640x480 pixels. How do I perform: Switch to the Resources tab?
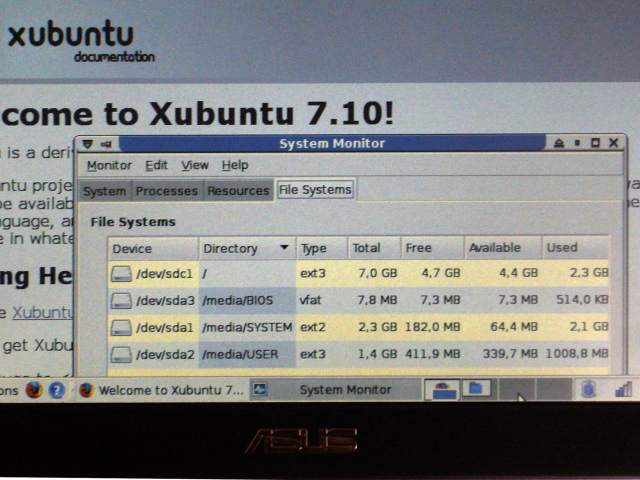coord(238,191)
